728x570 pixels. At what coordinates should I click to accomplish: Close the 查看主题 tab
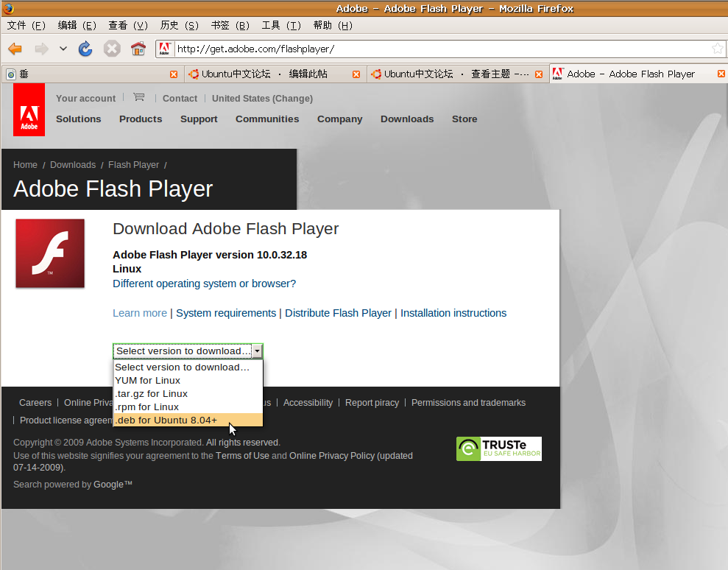[539, 74]
